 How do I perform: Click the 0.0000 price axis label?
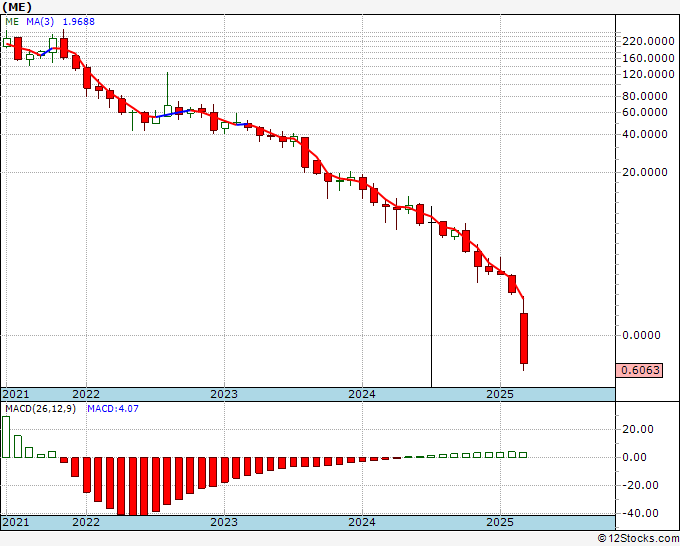point(641,335)
